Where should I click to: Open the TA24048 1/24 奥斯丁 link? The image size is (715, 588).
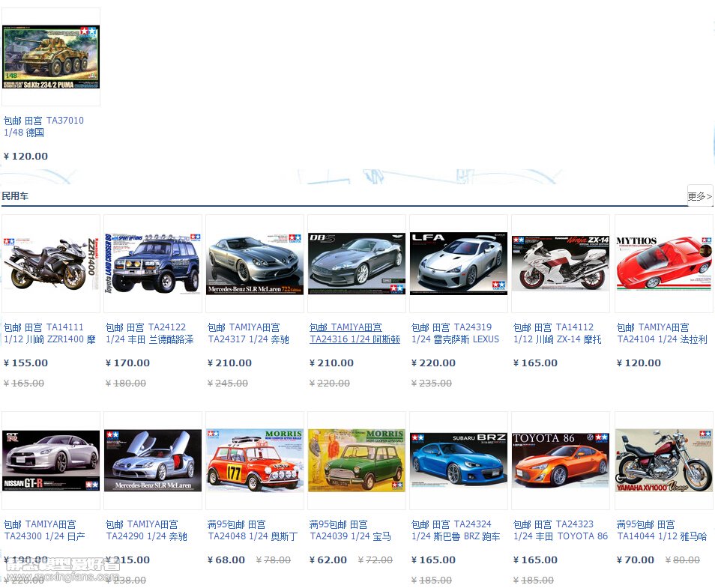(253, 530)
